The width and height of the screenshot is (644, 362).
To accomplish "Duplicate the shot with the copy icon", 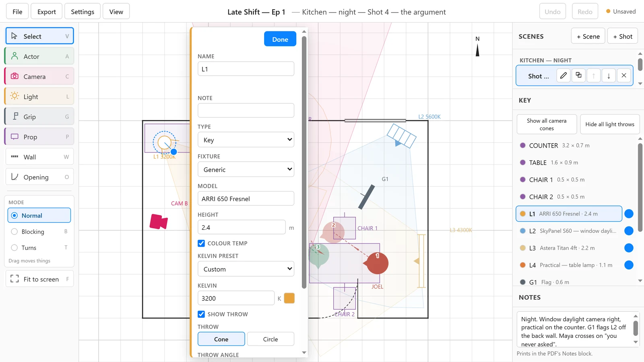I will (x=578, y=76).
